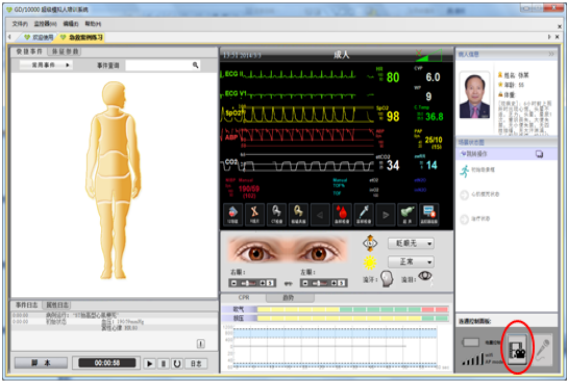Adjust the right eye pupil size slider
Screen dimensions: 569x384
pos(252,283)
